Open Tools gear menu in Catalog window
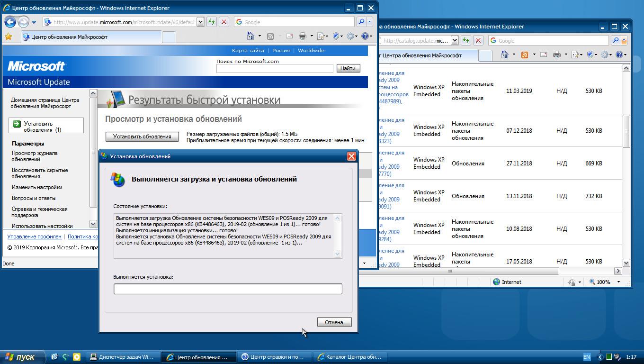Screen dimensions: 644x364 605,55
